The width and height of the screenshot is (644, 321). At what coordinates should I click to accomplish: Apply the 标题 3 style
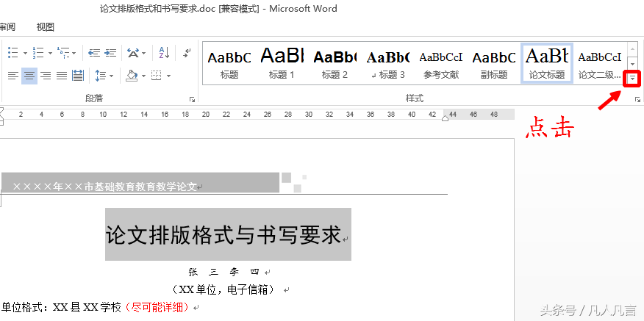click(x=387, y=64)
